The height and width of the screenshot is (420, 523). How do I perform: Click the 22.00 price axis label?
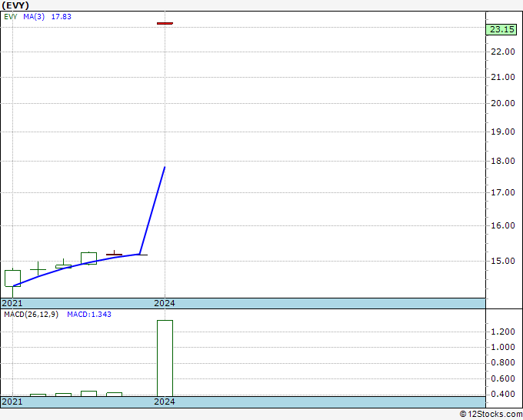503,52
